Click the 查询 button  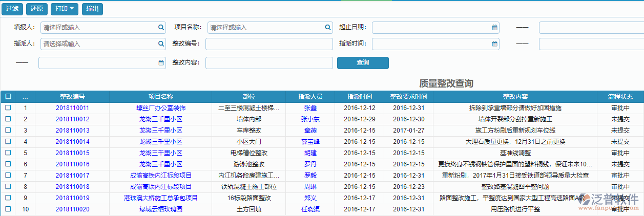[362, 62]
